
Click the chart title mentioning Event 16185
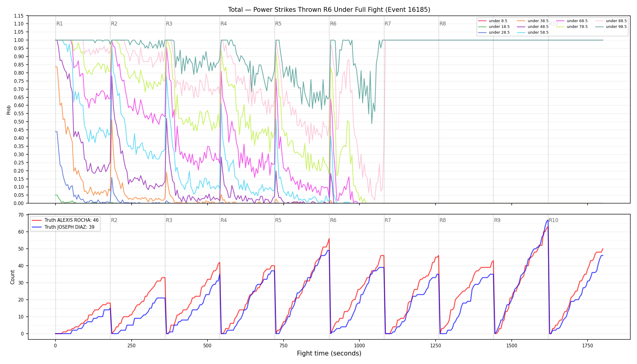tap(329, 10)
